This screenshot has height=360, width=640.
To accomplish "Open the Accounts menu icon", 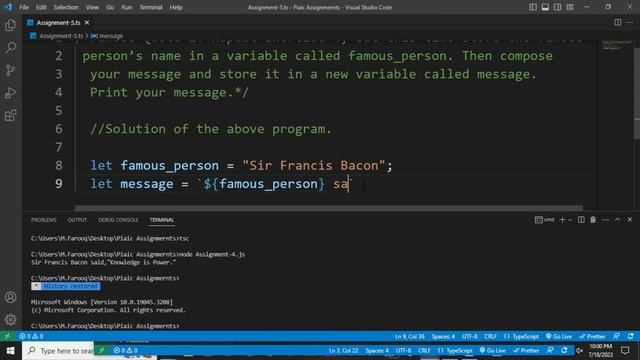I will point(11,297).
